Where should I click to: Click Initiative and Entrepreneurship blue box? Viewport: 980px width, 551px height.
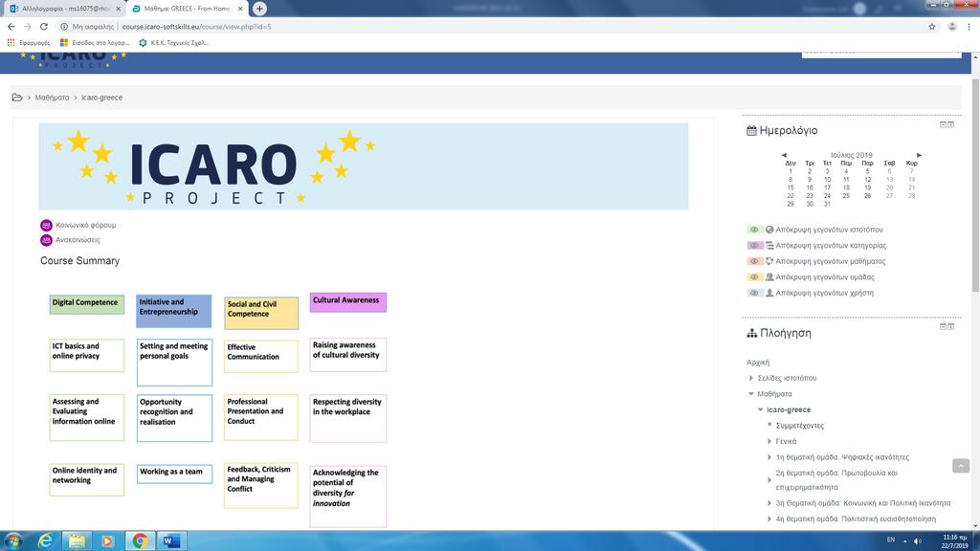(174, 311)
